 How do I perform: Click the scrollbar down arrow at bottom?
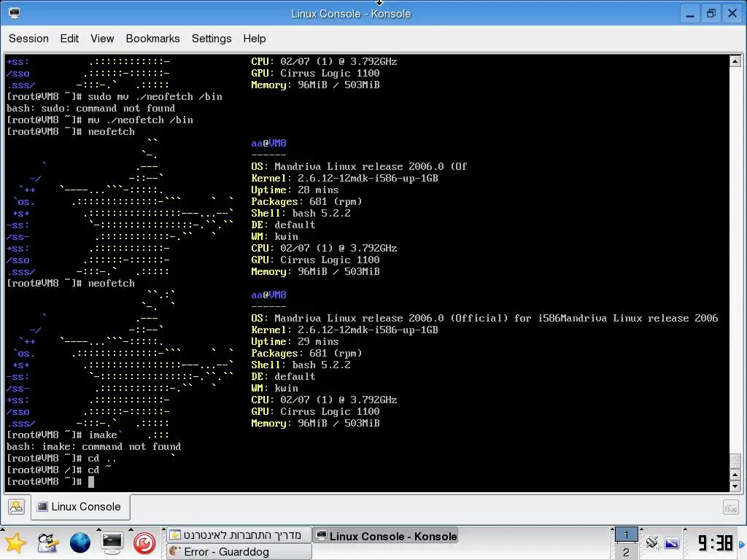735,486
